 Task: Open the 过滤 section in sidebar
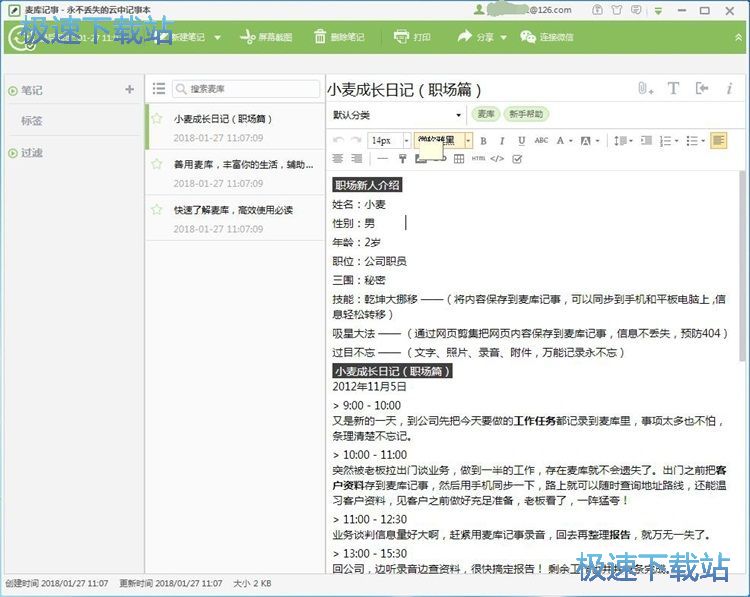32,153
